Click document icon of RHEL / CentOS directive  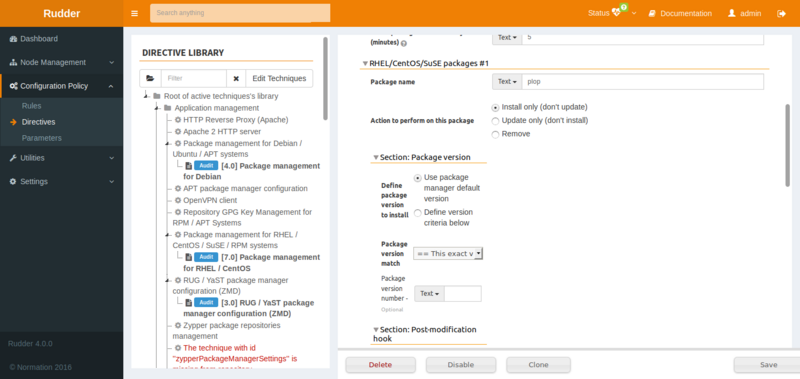coord(189,257)
